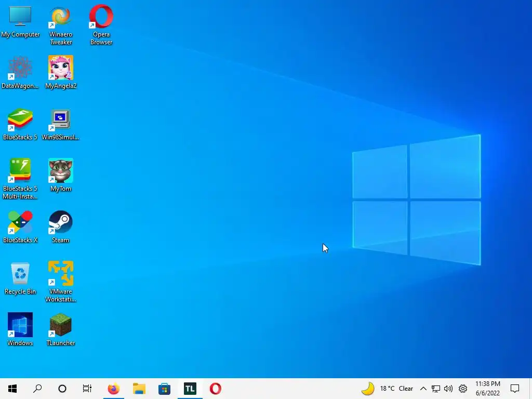Image resolution: width=532 pixels, height=399 pixels.
Task: Click the Show Desktop sliver
Action: pos(530,389)
